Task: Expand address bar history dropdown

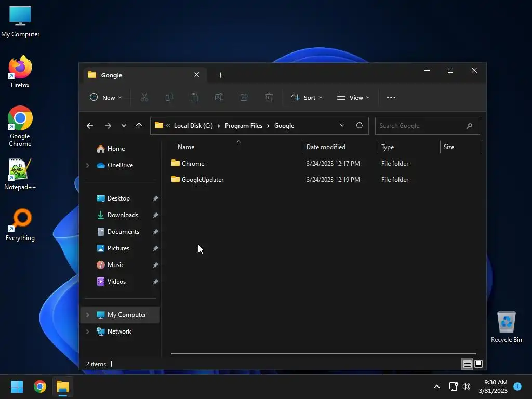Action: point(342,126)
